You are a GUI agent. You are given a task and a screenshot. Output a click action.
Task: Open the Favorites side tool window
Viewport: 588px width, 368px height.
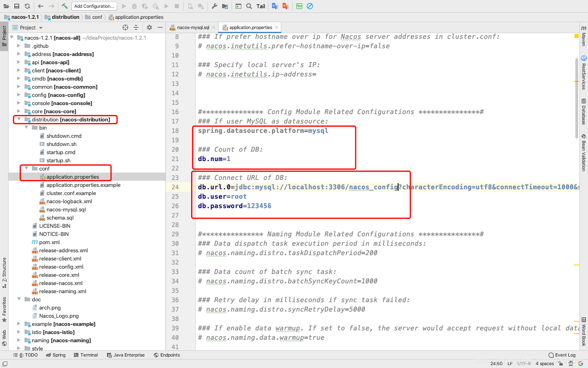click(x=4, y=310)
